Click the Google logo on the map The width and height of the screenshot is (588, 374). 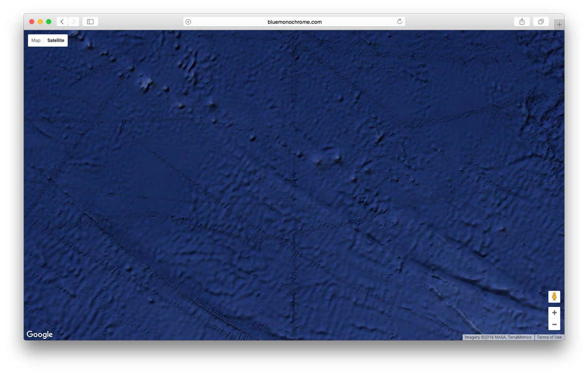40,334
